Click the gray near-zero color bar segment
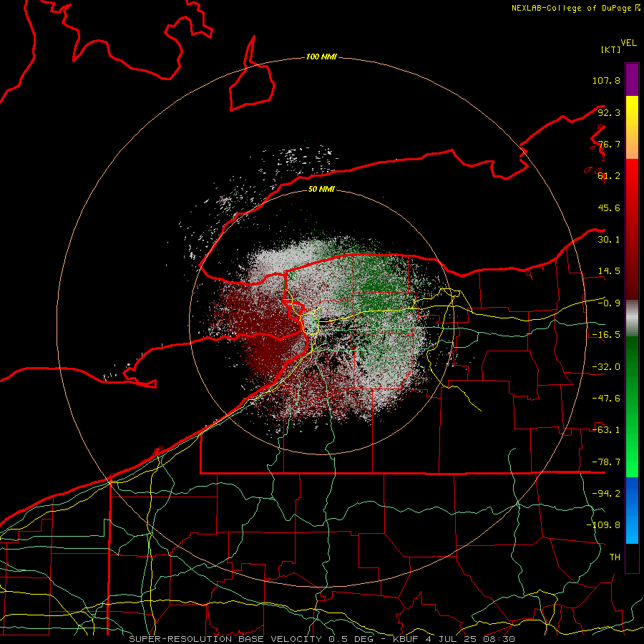Image resolution: width=644 pixels, height=644 pixels. [x=632, y=318]
